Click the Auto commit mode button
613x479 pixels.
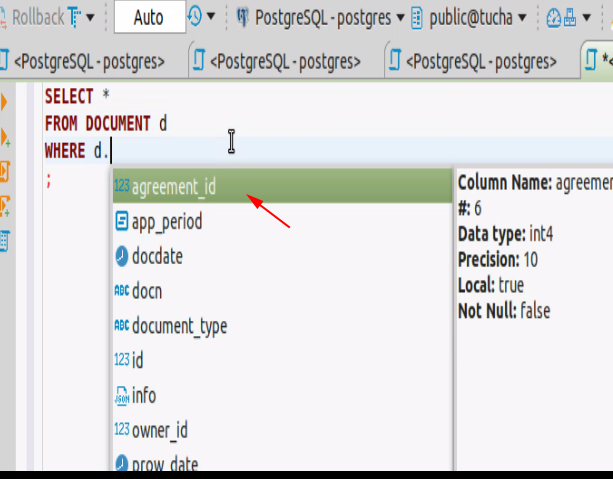pyautogui.click(x=149, y=17)
